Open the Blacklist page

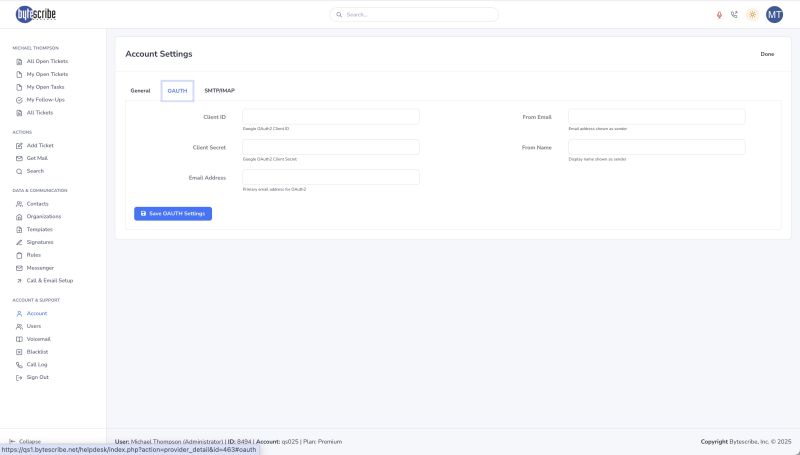pyautogui.click(x=37, y=352)
